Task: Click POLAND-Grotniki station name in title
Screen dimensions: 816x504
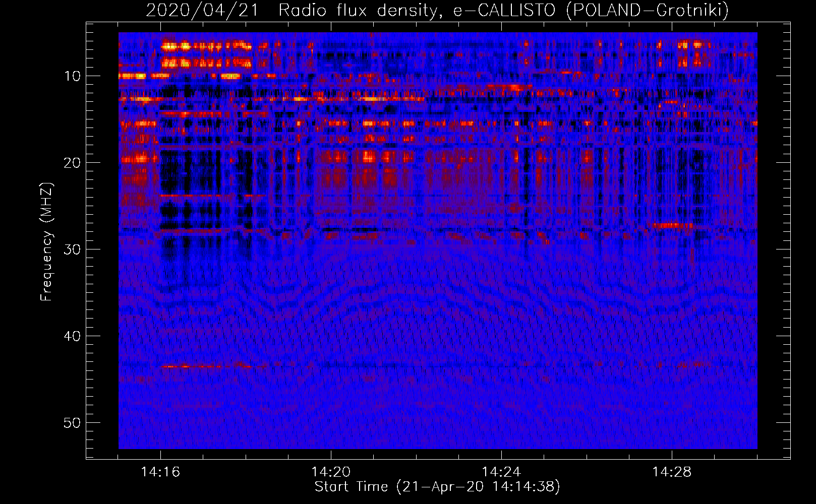Action: [x=647, y=10]
